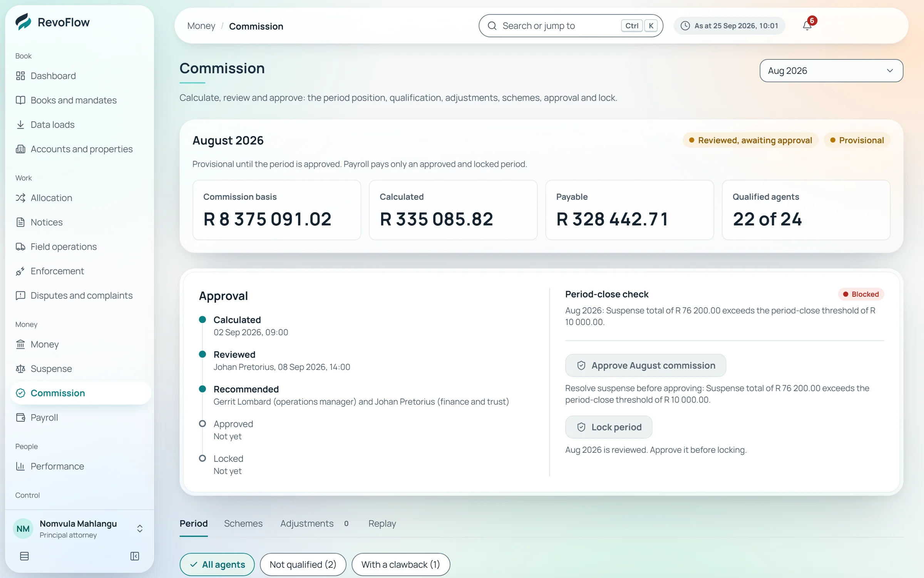The height and width of the screenshot is (578, 924).
Task: Click the Reviewed, awaiting approval badge
Action: click(751, 140)
